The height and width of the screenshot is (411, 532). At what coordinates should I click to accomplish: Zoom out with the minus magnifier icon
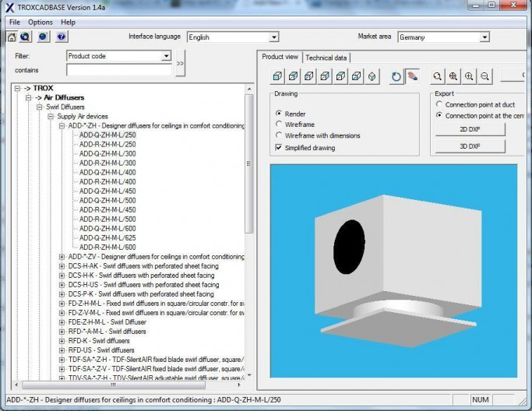point(484,76)
